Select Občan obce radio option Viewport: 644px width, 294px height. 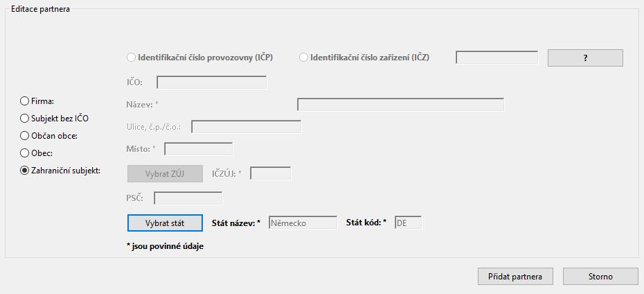(25, 136)
